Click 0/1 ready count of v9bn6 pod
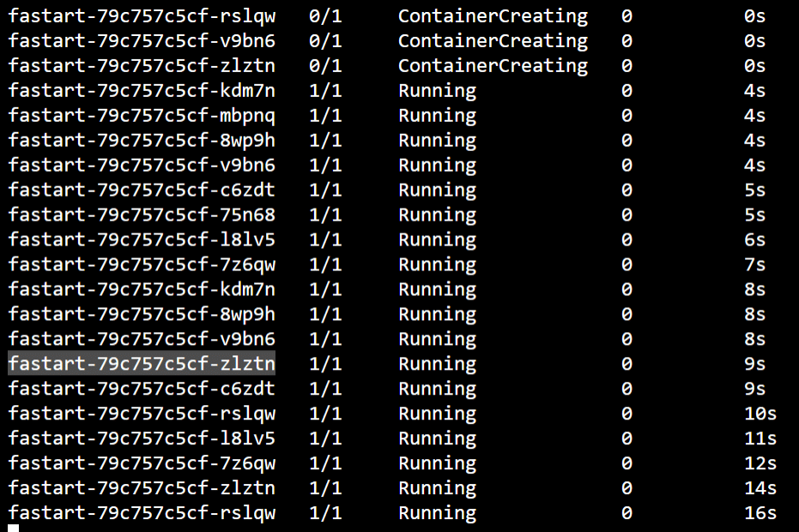Viewport: 799px width, 532px height. 325,41
